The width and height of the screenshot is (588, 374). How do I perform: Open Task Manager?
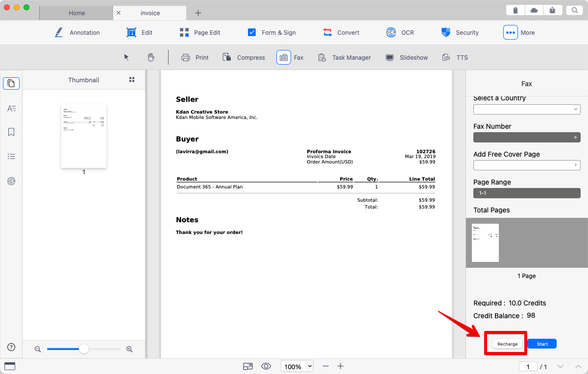[x=344, y=57]
